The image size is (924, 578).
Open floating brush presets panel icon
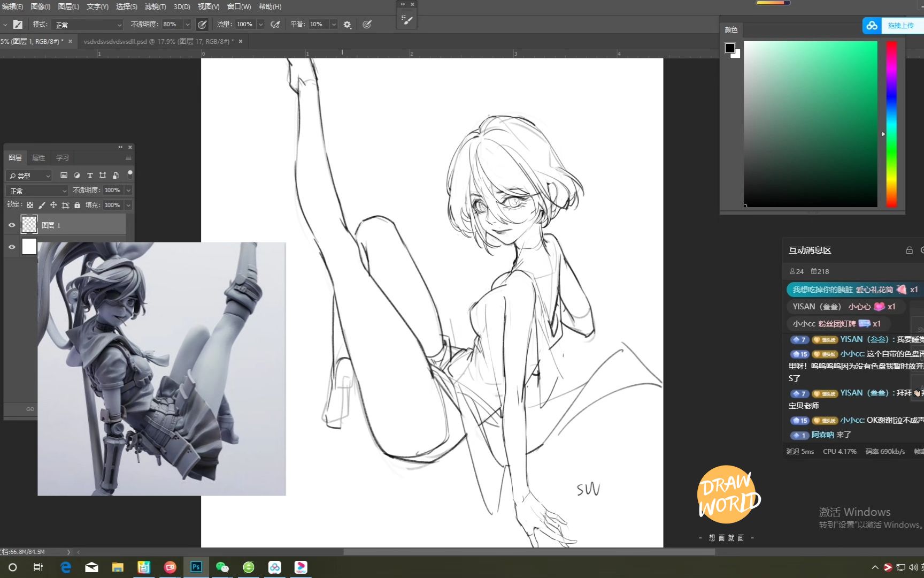pos(407,20)
